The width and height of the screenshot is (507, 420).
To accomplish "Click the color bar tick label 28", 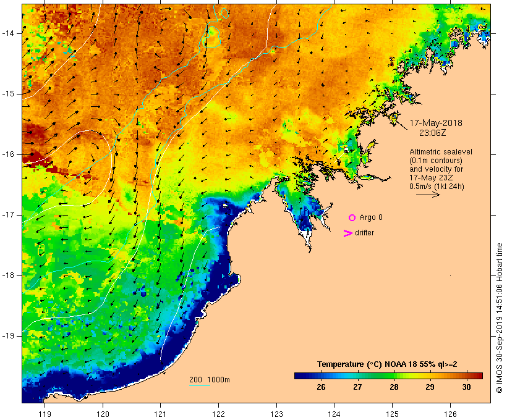I will [x=393, y=387].
